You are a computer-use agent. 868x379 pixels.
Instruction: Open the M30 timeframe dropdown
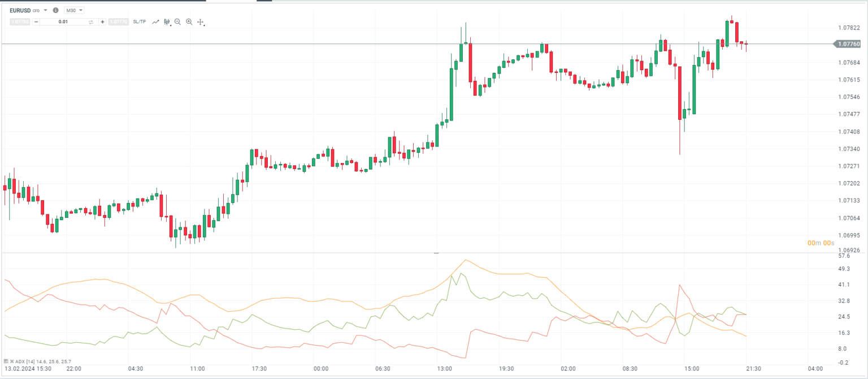(74, 10)
